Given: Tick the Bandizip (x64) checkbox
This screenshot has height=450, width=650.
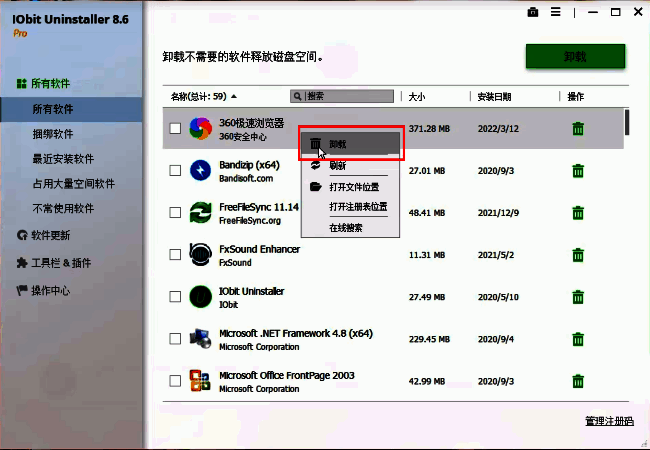Looking at the screenshot, I should [x=175, y=171].
